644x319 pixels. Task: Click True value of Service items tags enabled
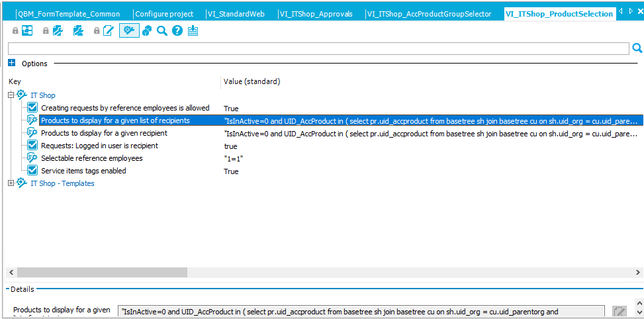231,171
